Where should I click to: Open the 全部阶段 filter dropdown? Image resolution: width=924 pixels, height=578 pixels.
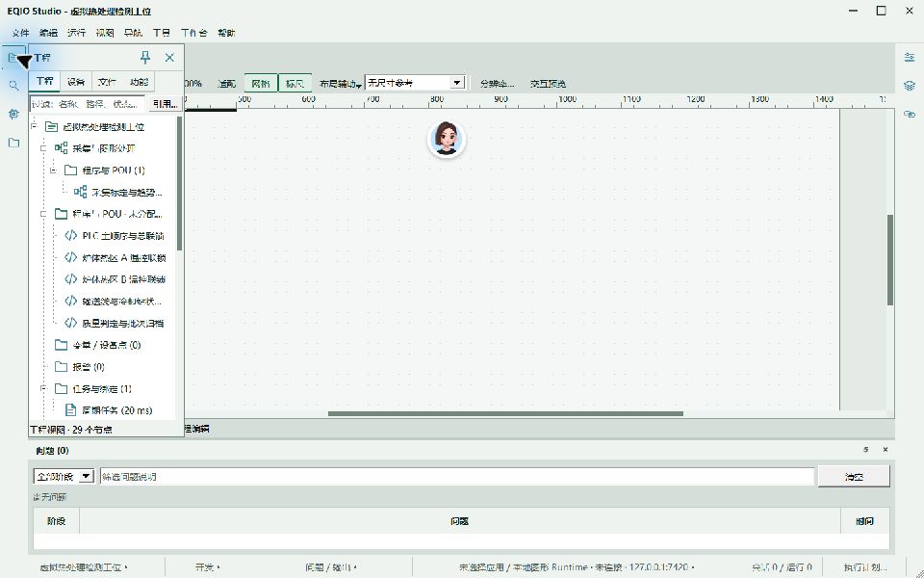[x=64, y=476]
